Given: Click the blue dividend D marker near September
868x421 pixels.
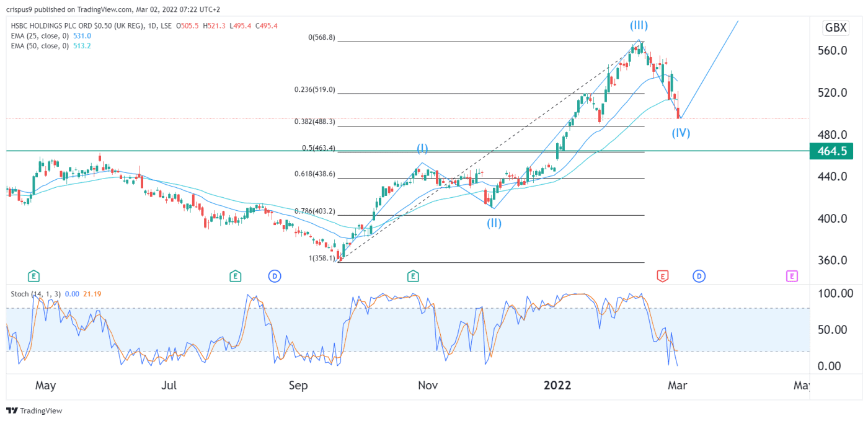Looking at the screenshot, I should (x=275, y=276).
